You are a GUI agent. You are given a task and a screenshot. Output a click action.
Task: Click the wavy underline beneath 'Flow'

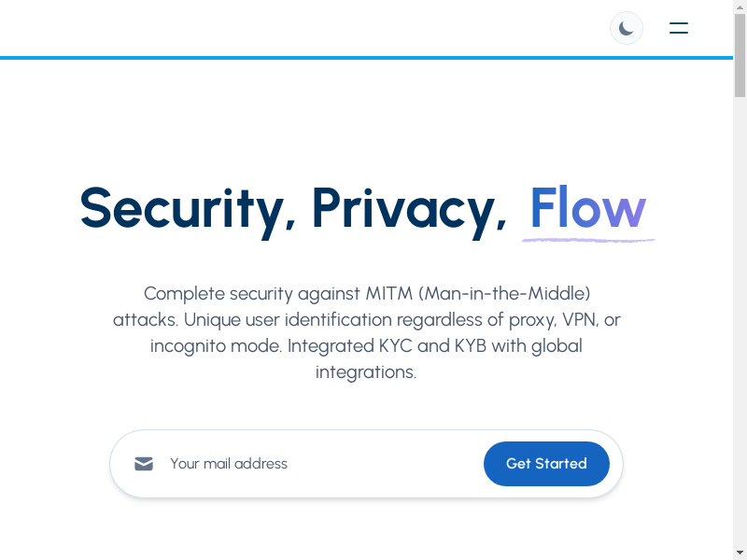coord(588,240)
